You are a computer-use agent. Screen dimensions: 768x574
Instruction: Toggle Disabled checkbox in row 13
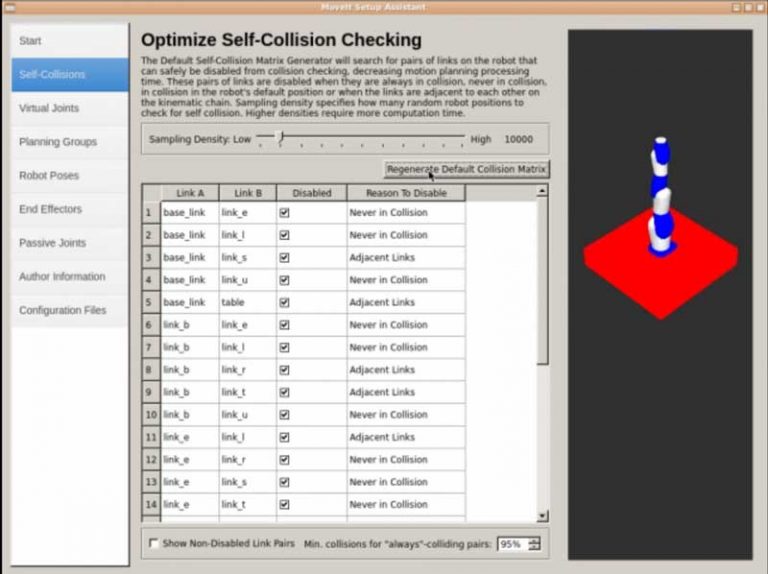pyautogui.click(x=285, y=482)
